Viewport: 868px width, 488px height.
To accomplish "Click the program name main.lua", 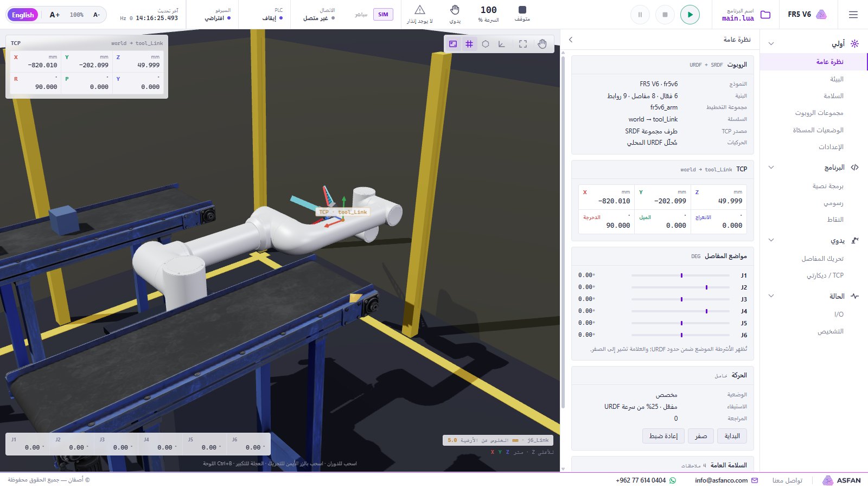I will point(738,18).
